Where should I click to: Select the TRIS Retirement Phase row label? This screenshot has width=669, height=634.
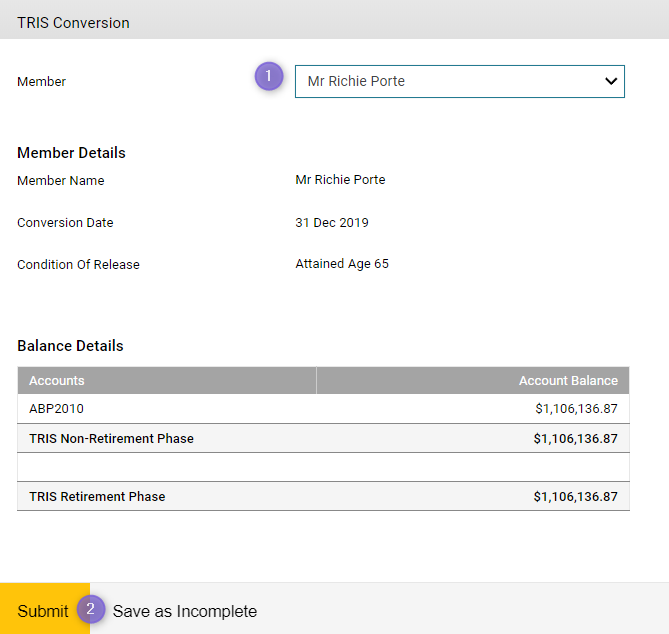coord(97,496)
